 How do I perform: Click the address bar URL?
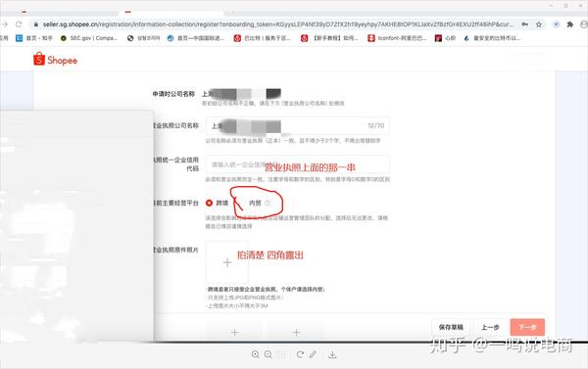pyautogui.click(x=277, y=24)
